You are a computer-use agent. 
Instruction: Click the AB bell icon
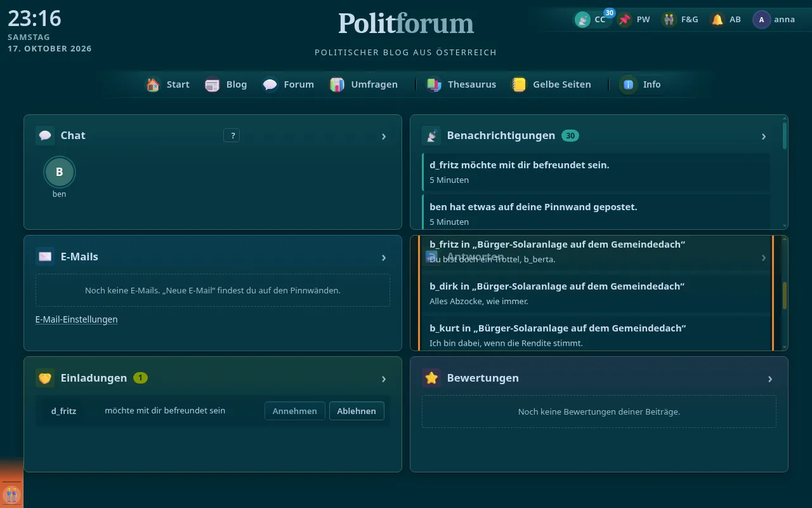(717, 20)
